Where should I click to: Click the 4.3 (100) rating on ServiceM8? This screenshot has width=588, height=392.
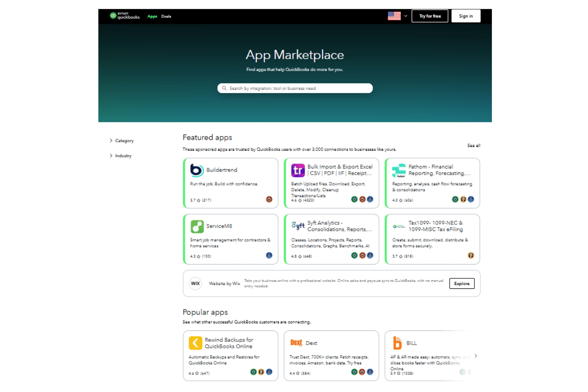pos(201,256)
